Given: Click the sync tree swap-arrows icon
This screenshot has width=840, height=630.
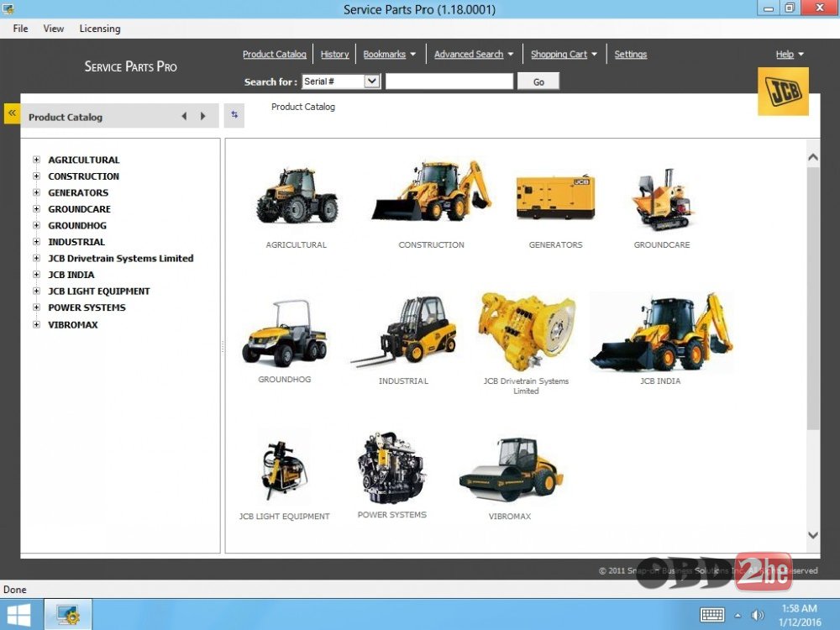Looking at the screenshot, I should (x=234, y=114).
